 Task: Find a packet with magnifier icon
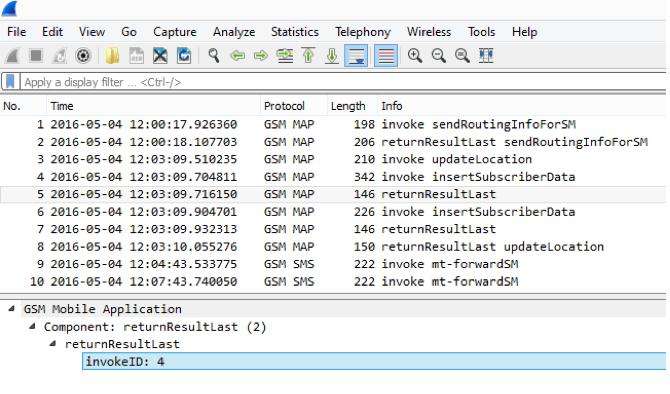point(214,56)
